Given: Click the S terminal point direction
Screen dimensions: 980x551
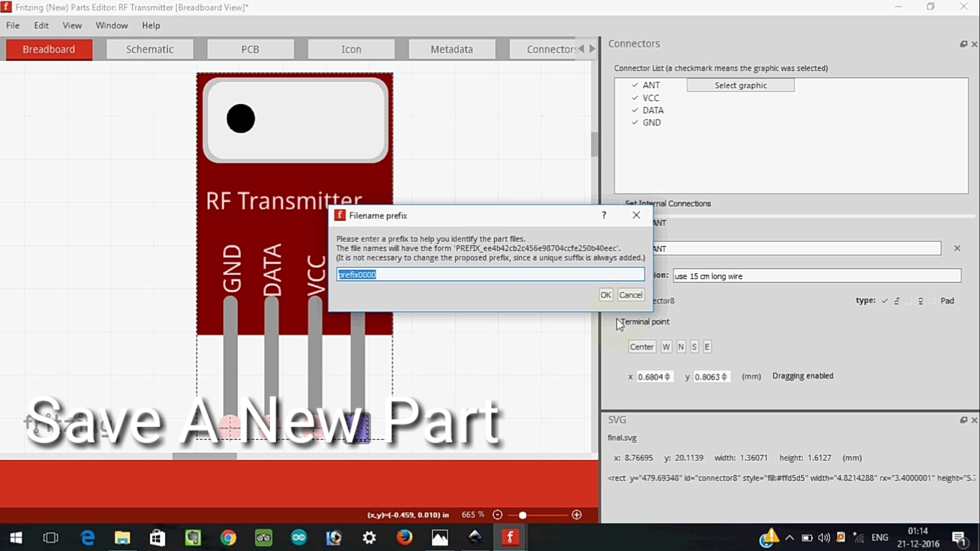Looking at the screenshot, I should (x=693, y=346).
